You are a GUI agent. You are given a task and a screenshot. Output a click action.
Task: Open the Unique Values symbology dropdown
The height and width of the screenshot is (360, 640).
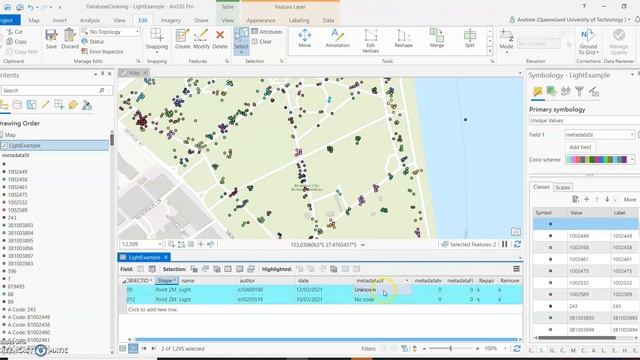(x=584, y=120)
